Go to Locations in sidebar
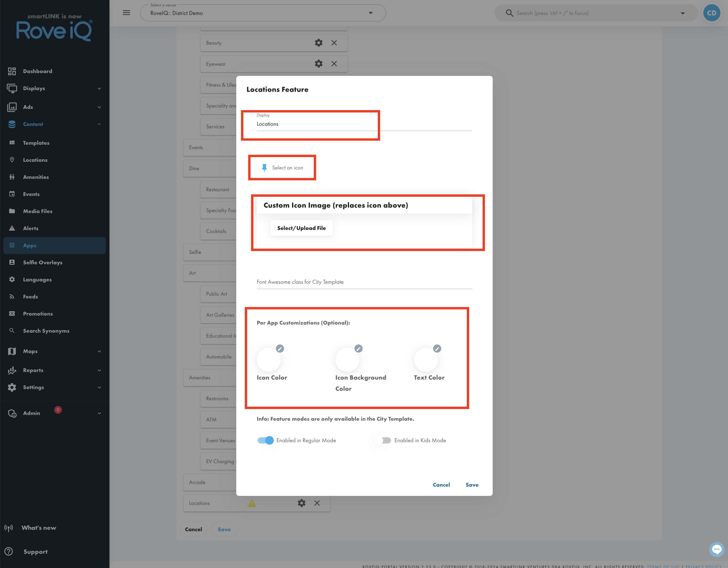 (54, 160)
